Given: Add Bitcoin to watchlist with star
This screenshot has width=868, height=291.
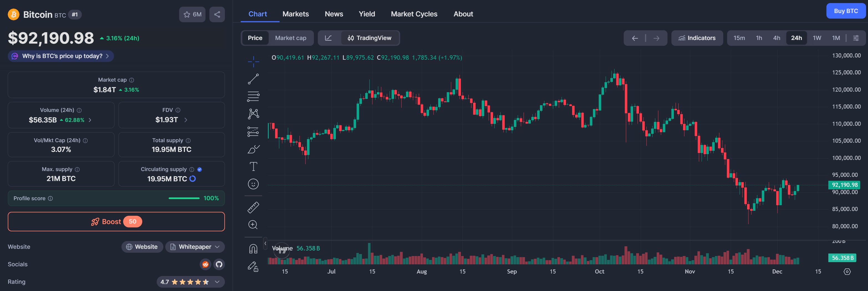Looking at the screenshot, I should 192,14.
